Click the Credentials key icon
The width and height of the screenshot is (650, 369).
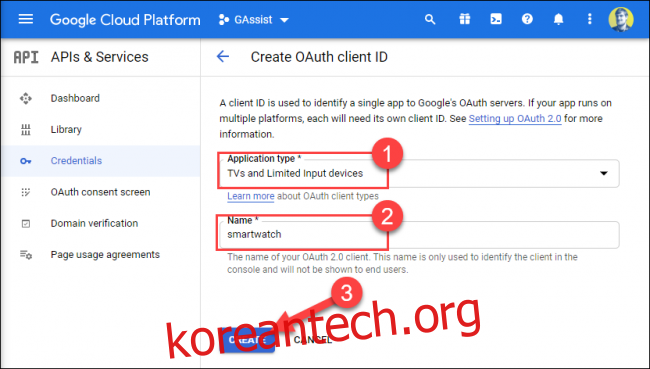click(x=26, y=161)
